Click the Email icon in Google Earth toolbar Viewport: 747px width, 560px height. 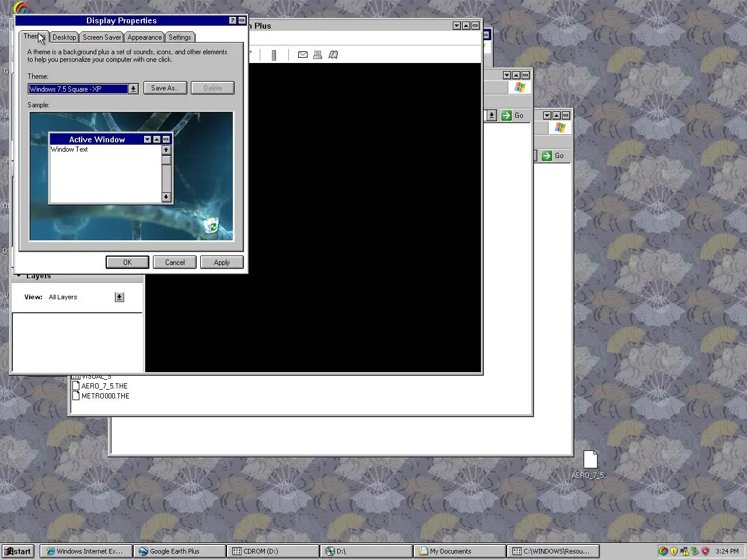pyautogui.click(x=303, y=55)
